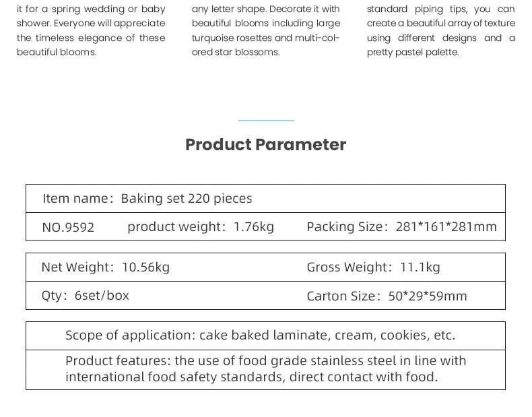Screen dimensions: 532x417
Task: Click the teal divider line above the heading
Action: coord(266,121)
